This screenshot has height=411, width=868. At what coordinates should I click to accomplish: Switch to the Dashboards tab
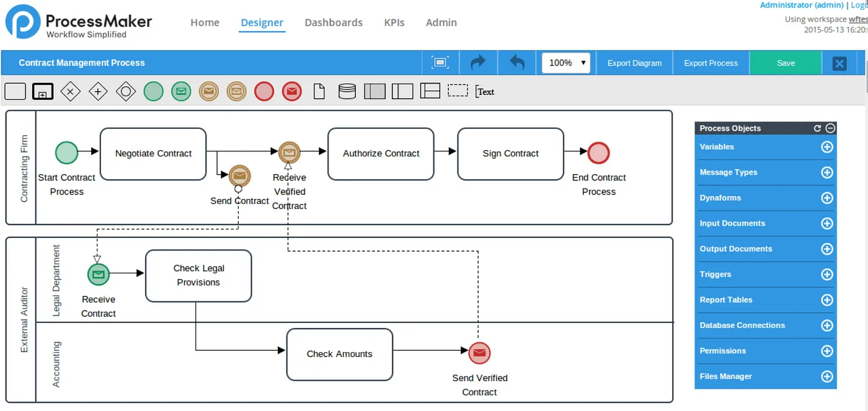(334, 22)
